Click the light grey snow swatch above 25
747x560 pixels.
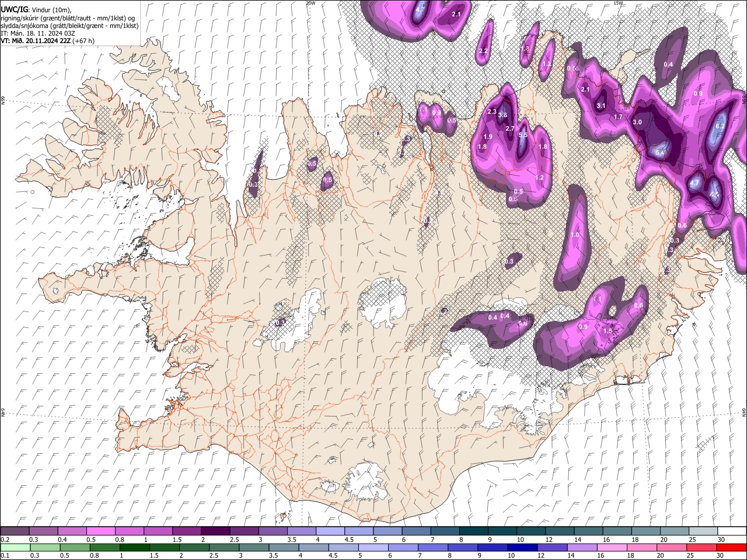703,531
